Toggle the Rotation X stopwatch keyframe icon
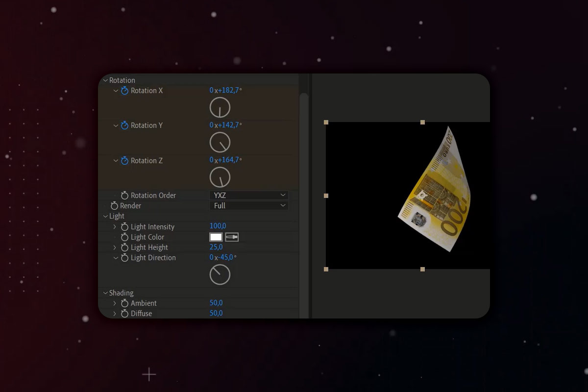Screen dimensions: 588x392 point(124,91)
